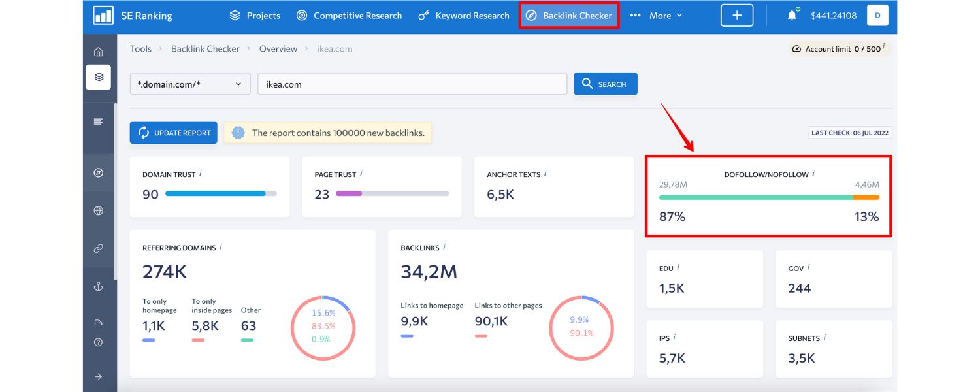Open the reports list icon in sidebar
Viewport: 980px width, 392px height.
(x=98, y=121)
